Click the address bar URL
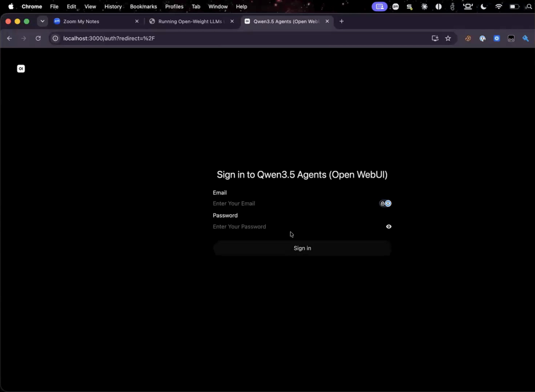 tap(109, 38)
